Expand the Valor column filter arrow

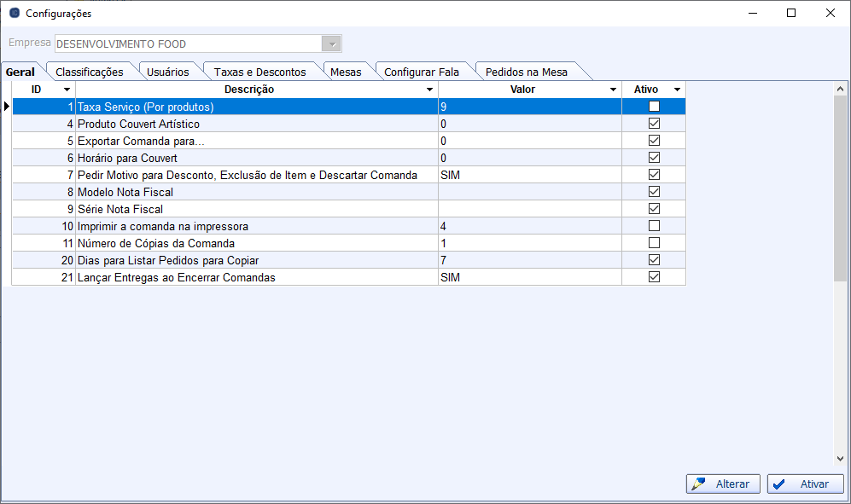click(x=613, y=90)
